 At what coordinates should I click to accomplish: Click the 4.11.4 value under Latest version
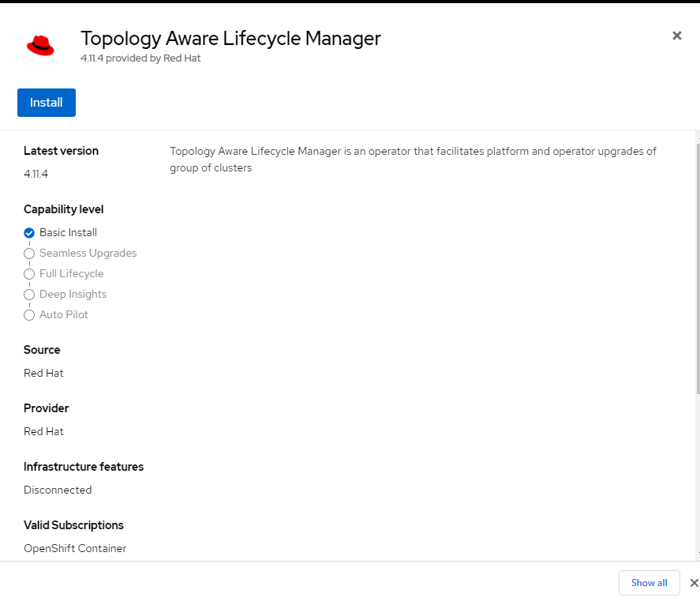pyautogui.click(x=36, y=174)
